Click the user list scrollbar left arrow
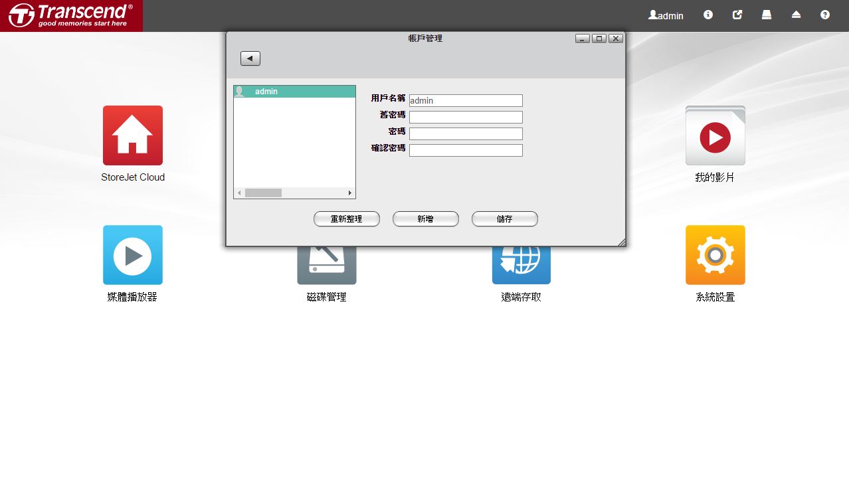 pyautogui.click(x=239, y=193)
